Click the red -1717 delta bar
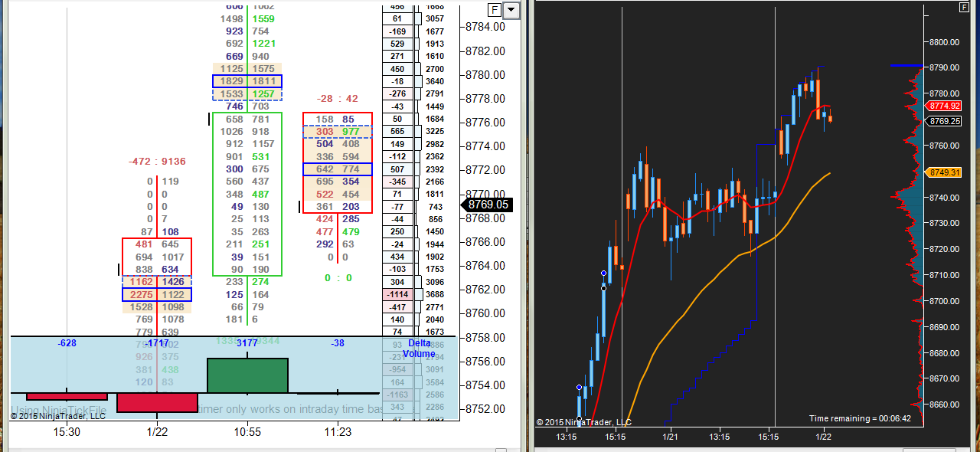 pos(157,403)
